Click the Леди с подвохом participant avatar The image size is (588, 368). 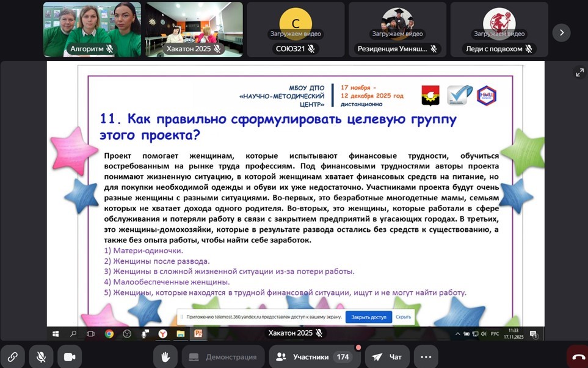pyautogui.click(x=499, y=22)
